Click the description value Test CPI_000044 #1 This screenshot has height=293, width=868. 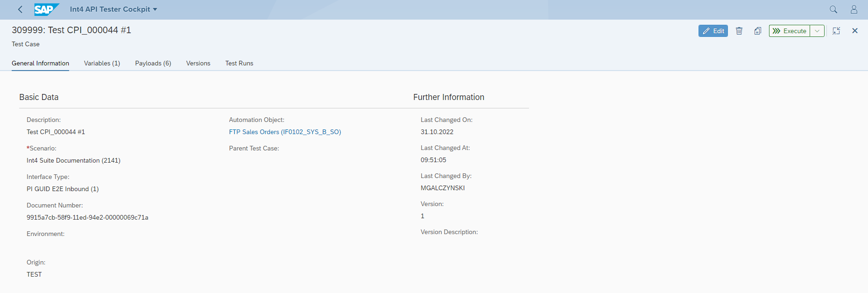[56, 132]
